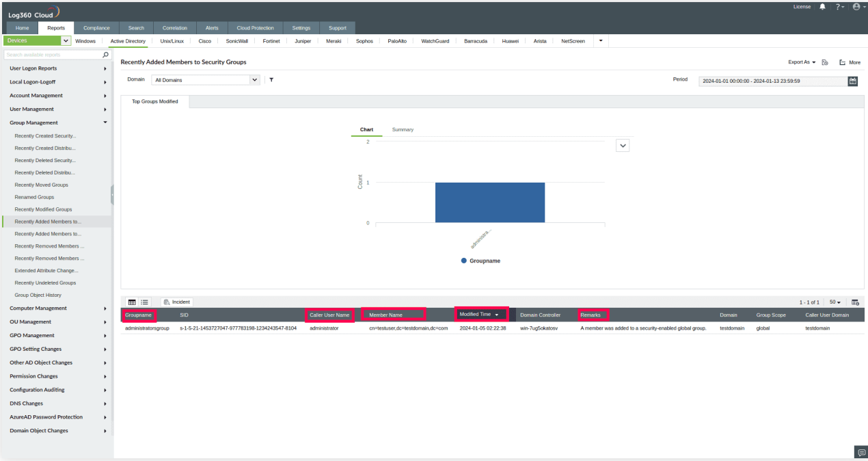Go to the Compliance tab
Image resolution: width=868 pixels, height=461 pixels.
point(96,28)
